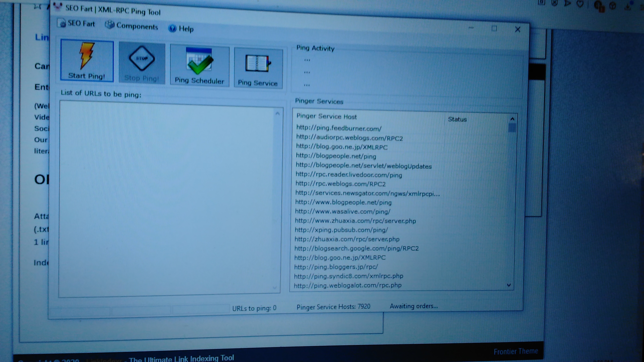
Task: Click the Frontier Theme footer link
Action: tap(516, 351)
